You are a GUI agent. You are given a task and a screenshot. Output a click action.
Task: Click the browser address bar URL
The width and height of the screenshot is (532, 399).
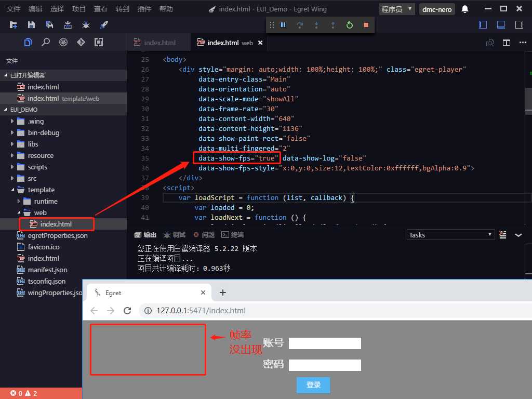[x=201, y=311]
